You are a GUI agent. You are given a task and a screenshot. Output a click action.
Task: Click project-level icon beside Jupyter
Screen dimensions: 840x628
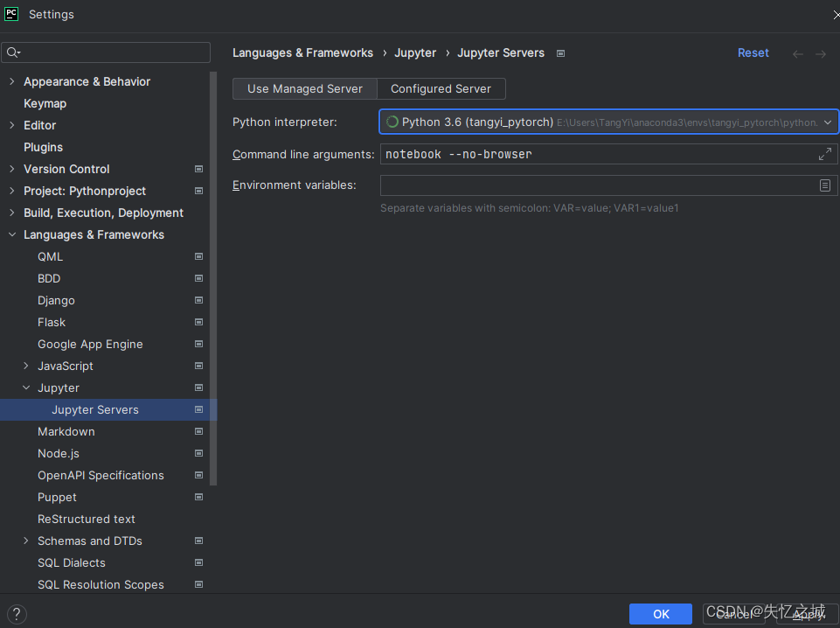coord(198,388)
